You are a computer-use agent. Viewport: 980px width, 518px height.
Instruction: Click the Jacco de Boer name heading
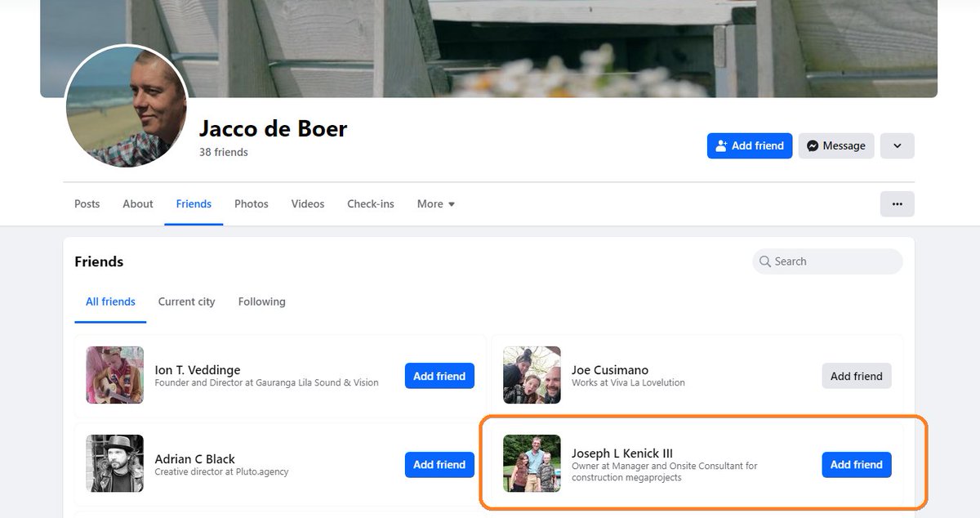274,128
